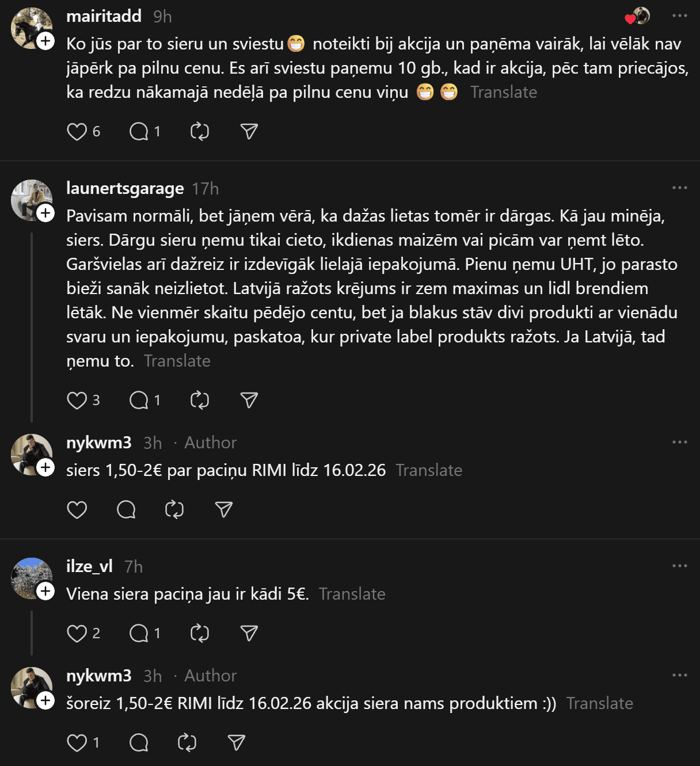Like nykwm3's reply about RIMI cheese price
Viewport: 700px width, 766px height.
click(77, 510)
